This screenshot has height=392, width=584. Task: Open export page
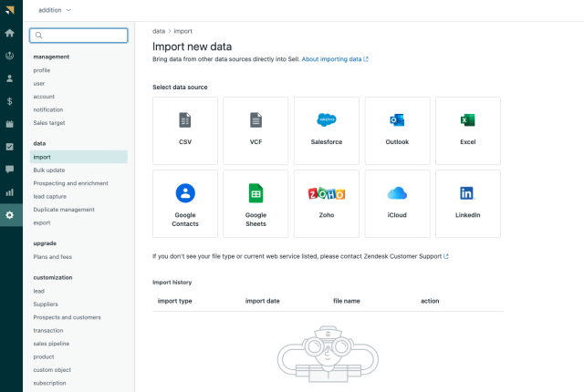(x=42, y=222)
